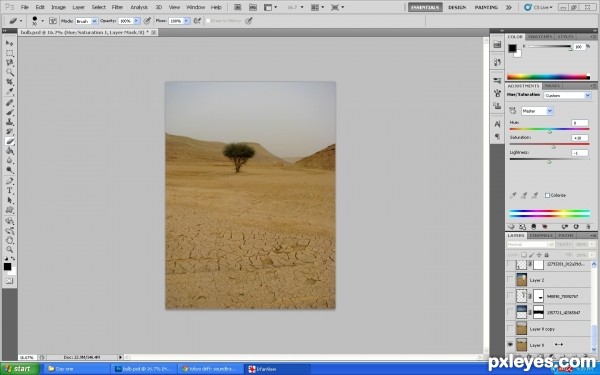
Task: Switch to the Masks tab
Action: tap(552, 86)
